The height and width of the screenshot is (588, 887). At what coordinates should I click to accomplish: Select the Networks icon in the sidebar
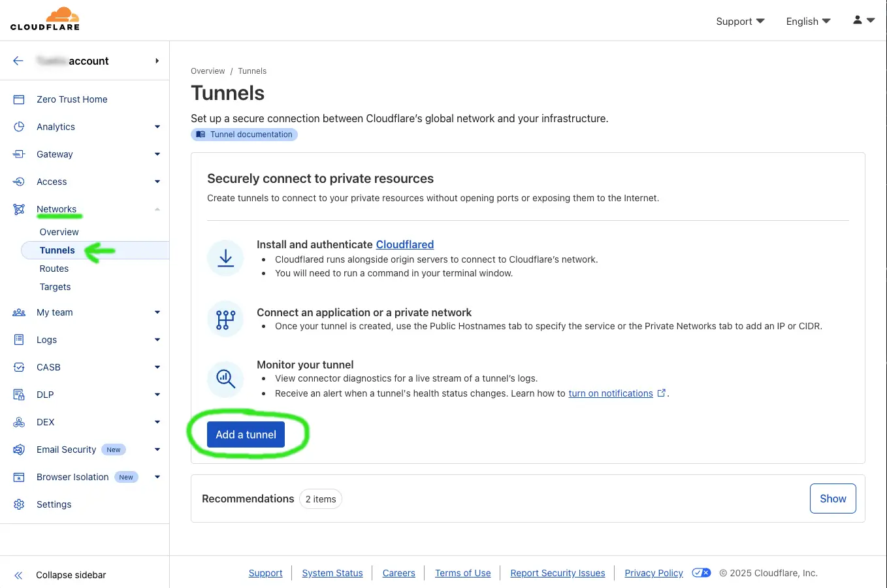(x=18, y=208)
